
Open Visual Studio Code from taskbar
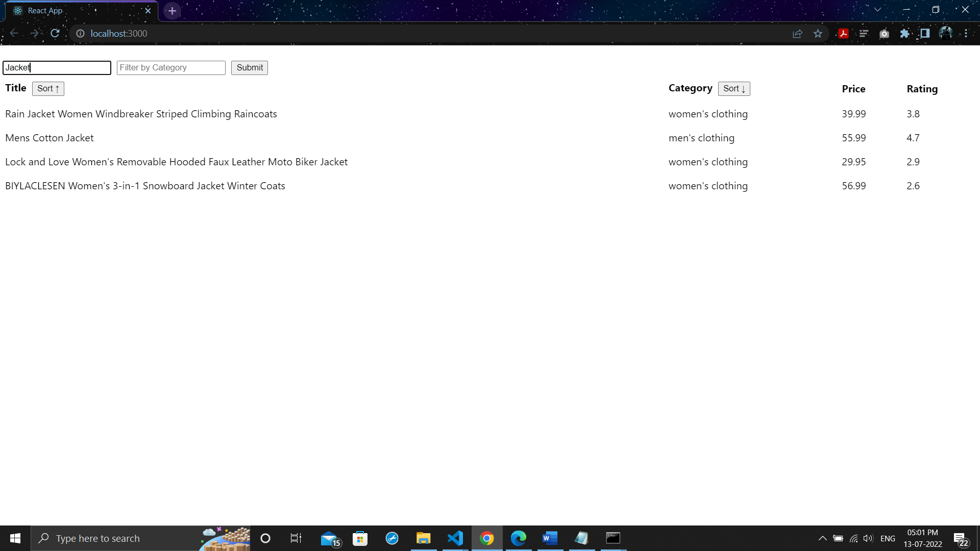pyautogui.click(x=455, y=538)
